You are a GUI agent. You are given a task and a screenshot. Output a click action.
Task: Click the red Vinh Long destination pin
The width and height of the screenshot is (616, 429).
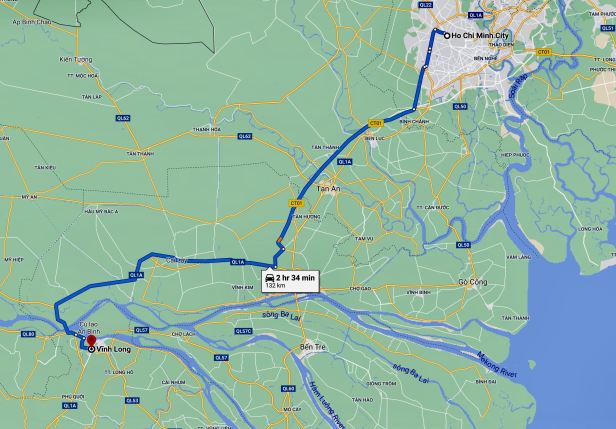tap(92, 341)
